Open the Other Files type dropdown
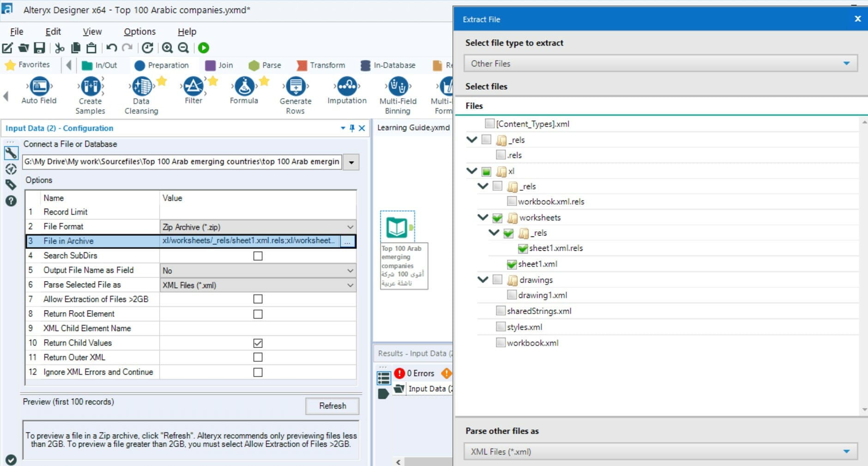 [x=661, y=63]
